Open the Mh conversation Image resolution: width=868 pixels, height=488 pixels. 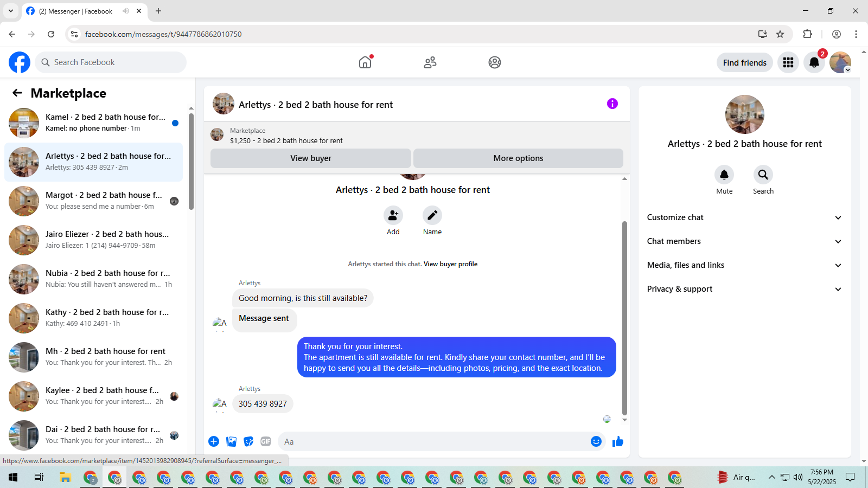(93, 357)
